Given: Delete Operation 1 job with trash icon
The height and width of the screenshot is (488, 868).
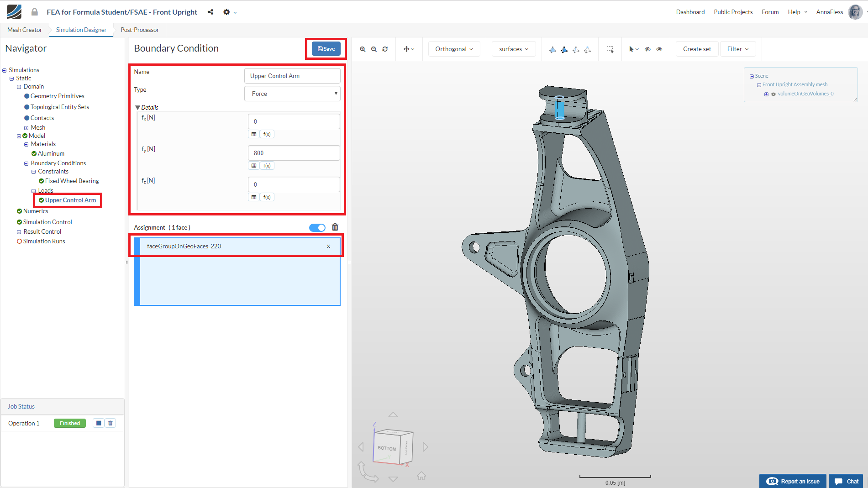Looking at the screenshot, I should pos(110,423).
